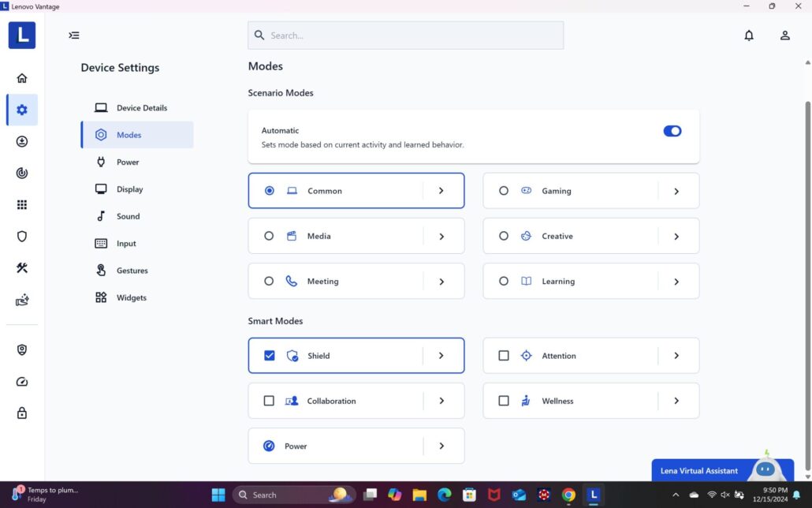
Task: Check the Attention smart mode checkbox
Action: [x=503, y=356]
